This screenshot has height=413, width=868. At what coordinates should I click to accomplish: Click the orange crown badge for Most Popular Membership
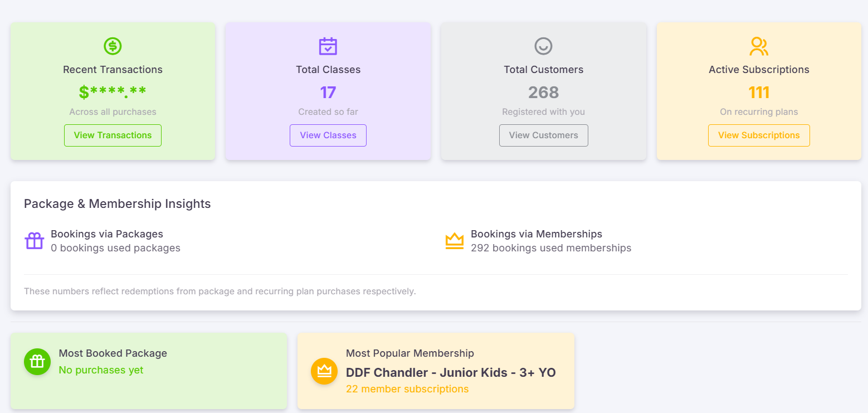pyautogui.click(x=324, y=371)
